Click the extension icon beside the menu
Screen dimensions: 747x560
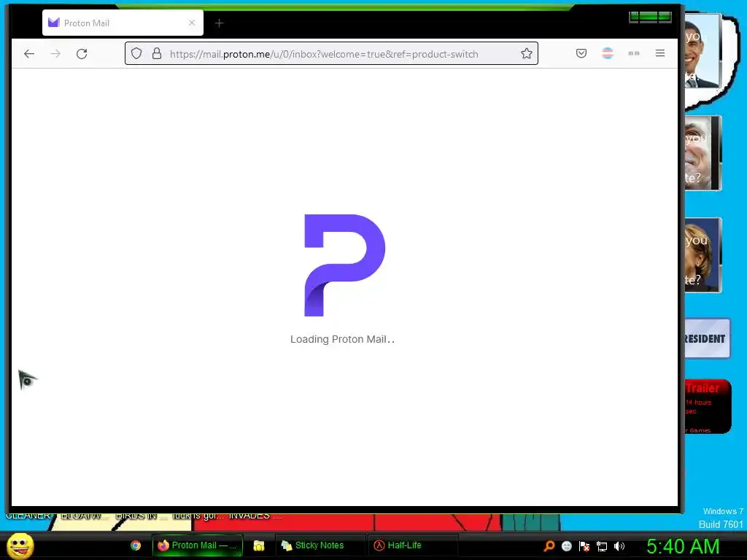634,53
